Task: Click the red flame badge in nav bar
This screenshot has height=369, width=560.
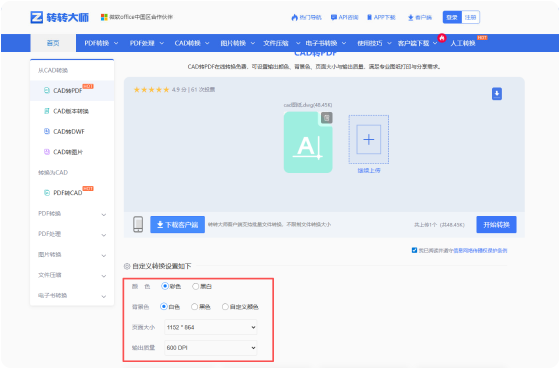Action: 442,38
